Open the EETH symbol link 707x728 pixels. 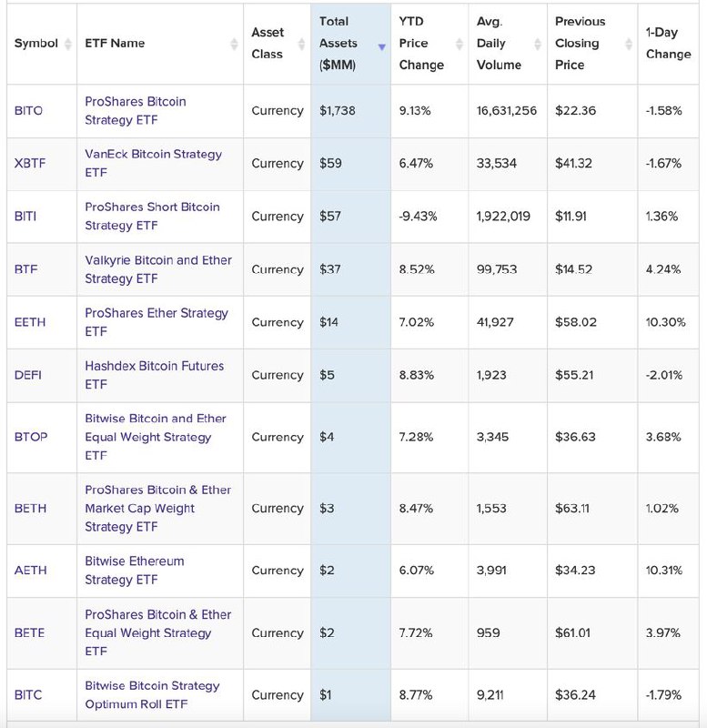pos(30,322)
